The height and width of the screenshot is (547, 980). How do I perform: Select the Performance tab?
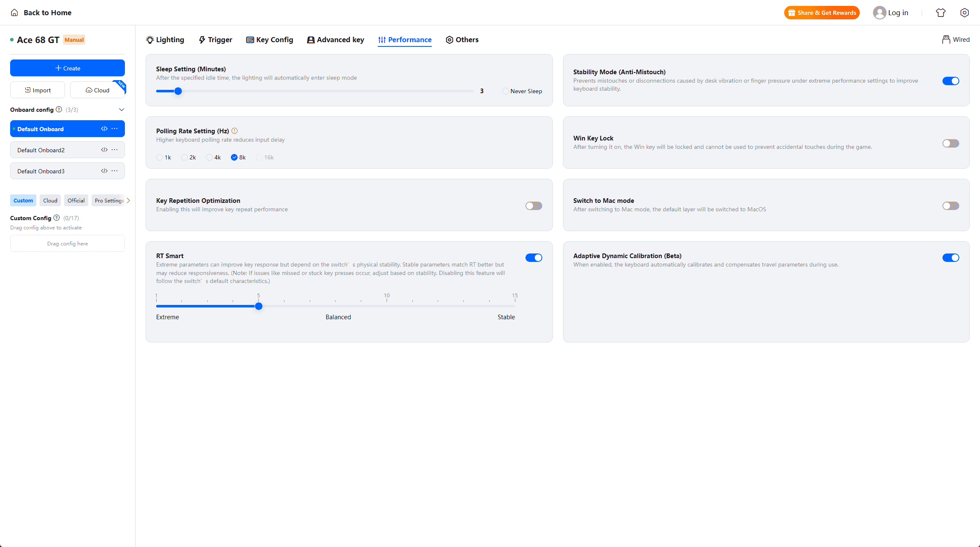pyautogui.click(x=405, y=40)
